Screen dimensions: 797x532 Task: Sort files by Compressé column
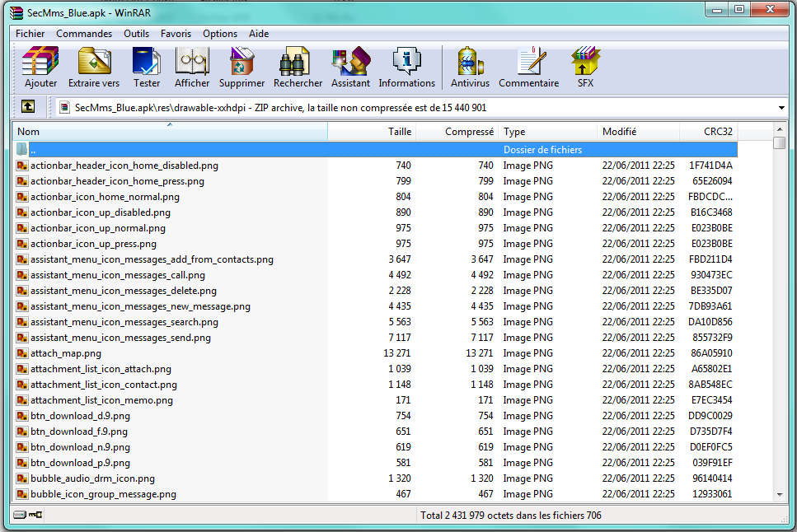pos(457,132)
